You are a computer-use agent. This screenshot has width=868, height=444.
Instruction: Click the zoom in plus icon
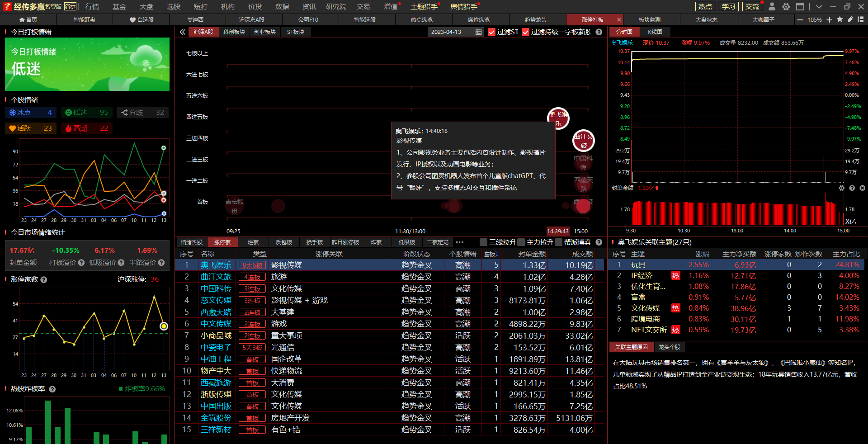830,20
